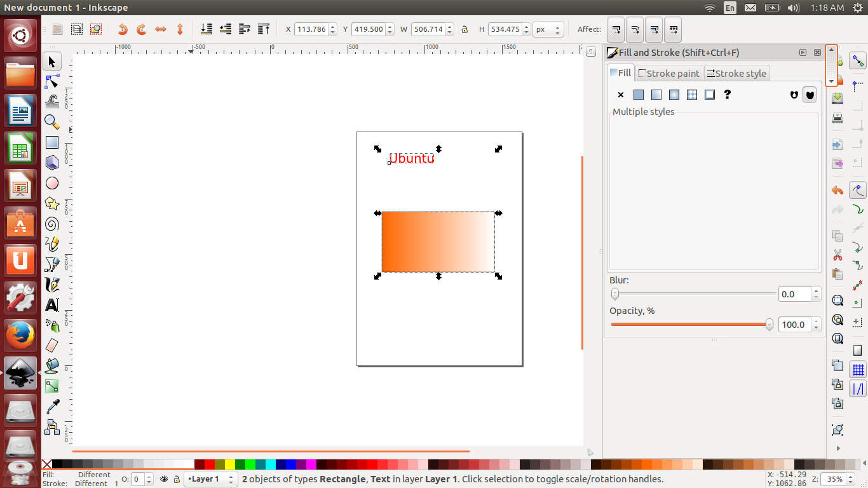Screen dimensions: 868x488
Task: Click the Undo arrow in command bar
Action: click(x=837, y=190)
